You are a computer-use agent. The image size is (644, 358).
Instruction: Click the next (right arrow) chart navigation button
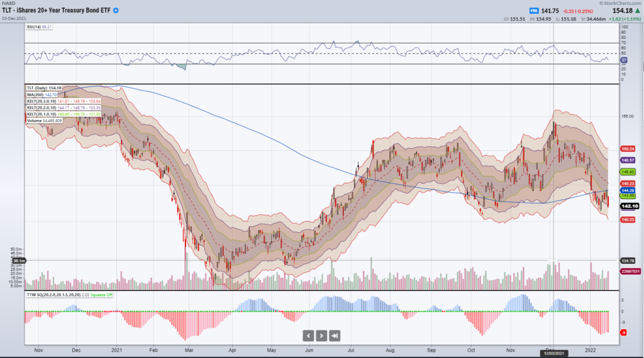pos(321,336)
